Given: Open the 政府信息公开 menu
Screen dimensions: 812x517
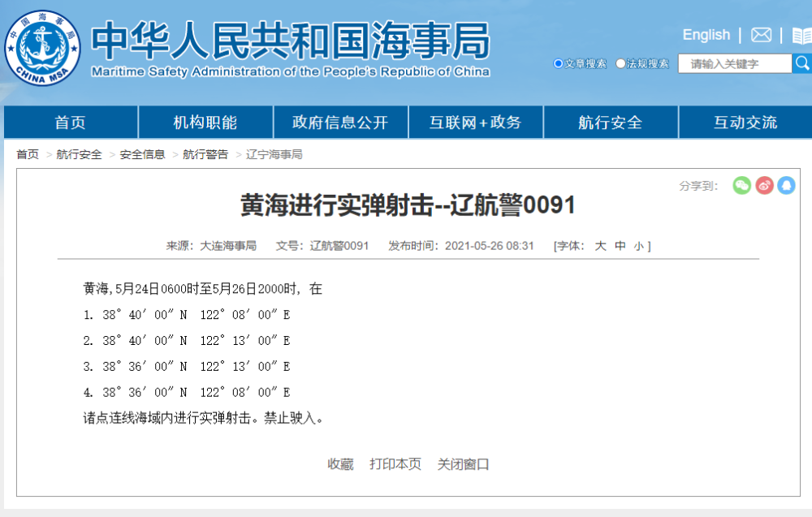Looking at the screenshot, I should tap(340, 122).
